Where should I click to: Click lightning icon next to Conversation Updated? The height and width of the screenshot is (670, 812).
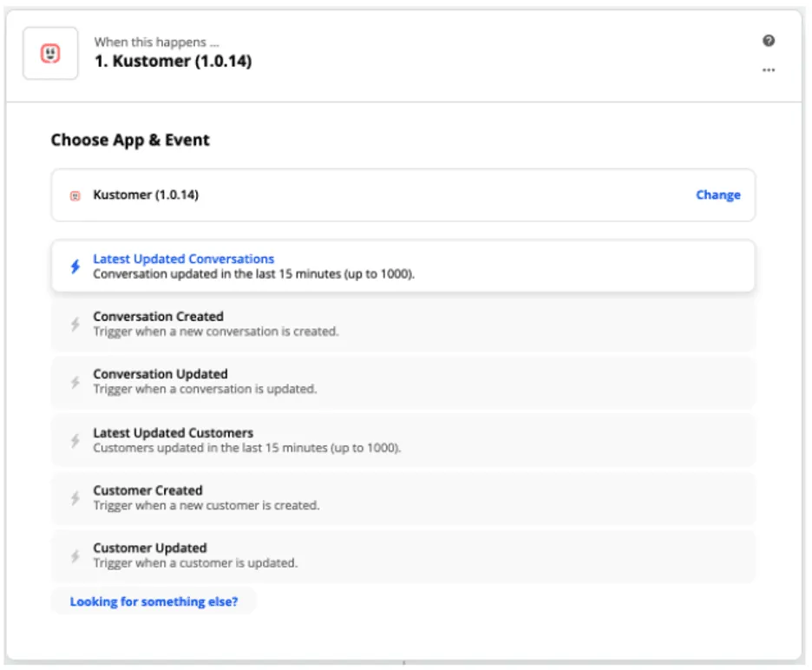pos(75,382)
